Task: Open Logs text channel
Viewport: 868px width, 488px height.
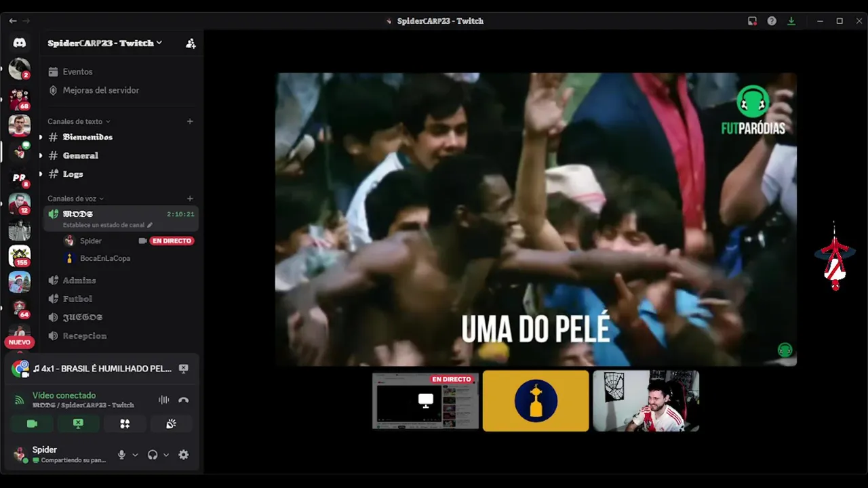Action: pos(73,174)
